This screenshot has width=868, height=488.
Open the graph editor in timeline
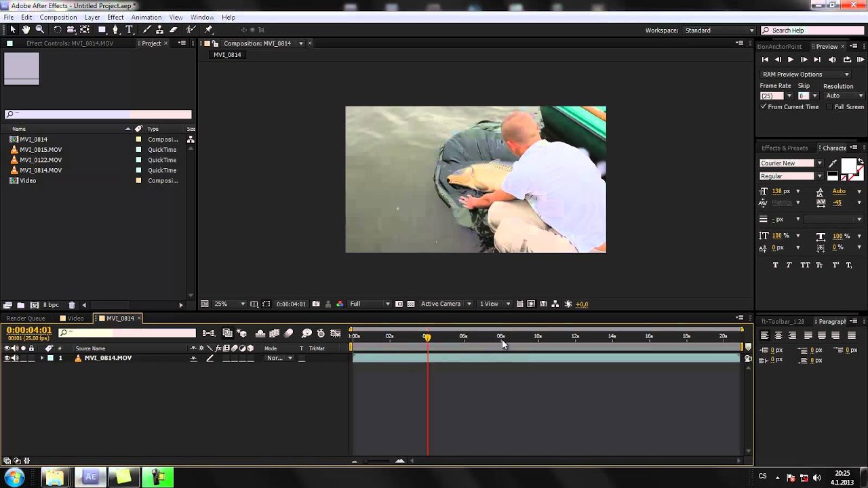[x=336, y=333]
